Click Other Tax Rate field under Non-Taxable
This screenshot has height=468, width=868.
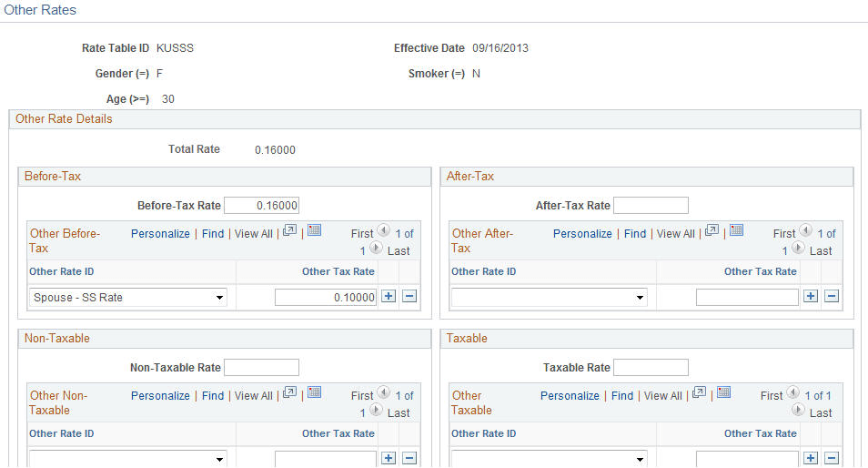tap(326, 459)
